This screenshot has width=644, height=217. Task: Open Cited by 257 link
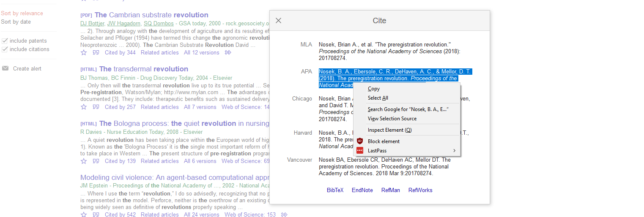pos(120,107)
